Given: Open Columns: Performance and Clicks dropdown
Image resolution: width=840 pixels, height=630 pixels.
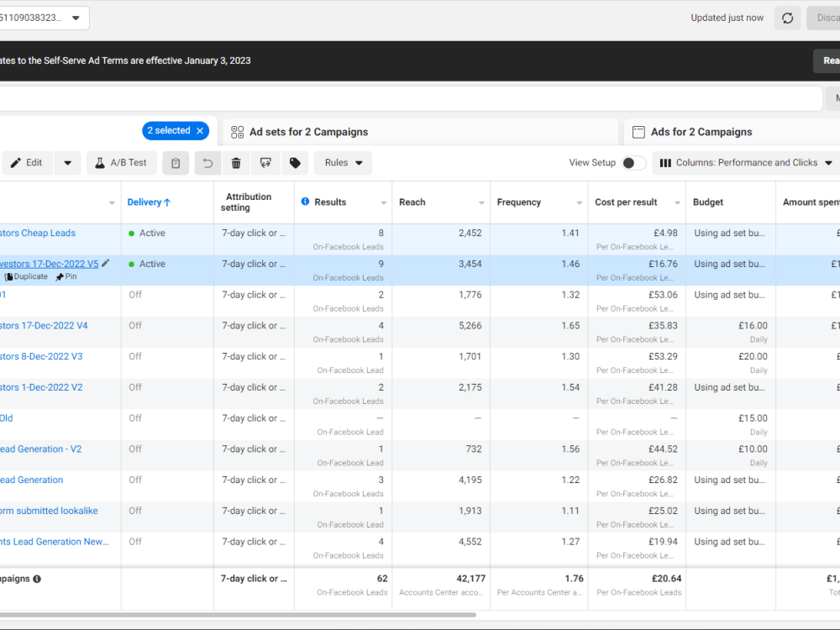Looking at the screenshot, I should 746,163.
